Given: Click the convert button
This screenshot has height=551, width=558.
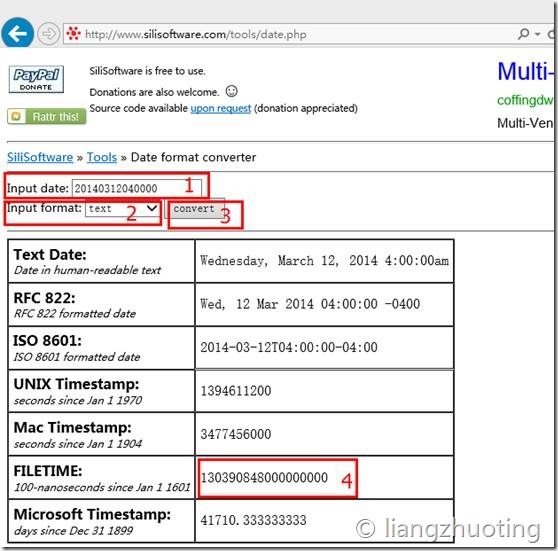Looking at the screenshot, I should click(x=194, y=208).
